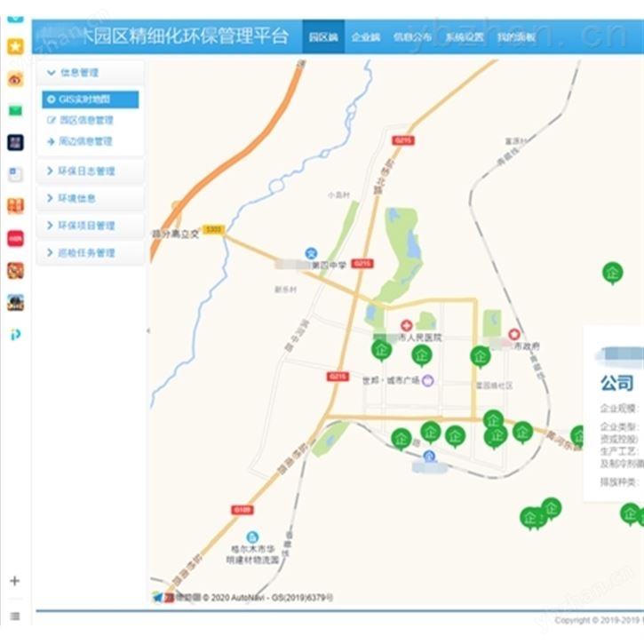Click the isolated green enterprise marker at the map's upper right

[612, 273]
